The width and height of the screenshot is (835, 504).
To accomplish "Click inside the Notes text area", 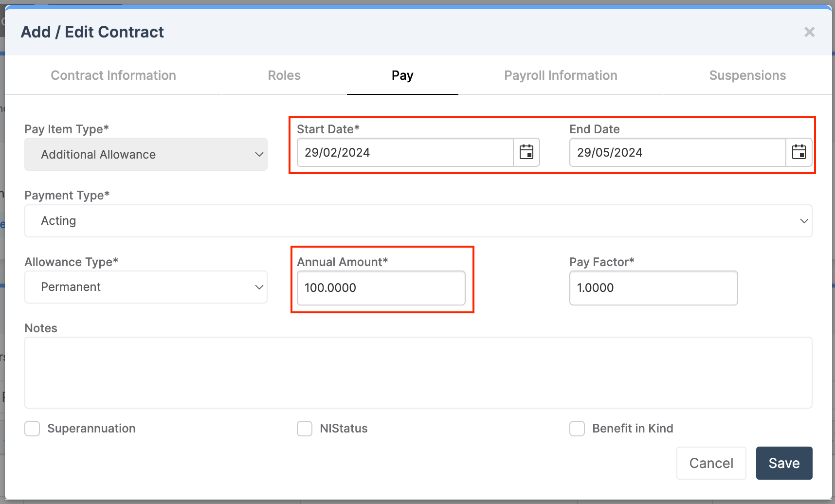I will tap(418, 373).
